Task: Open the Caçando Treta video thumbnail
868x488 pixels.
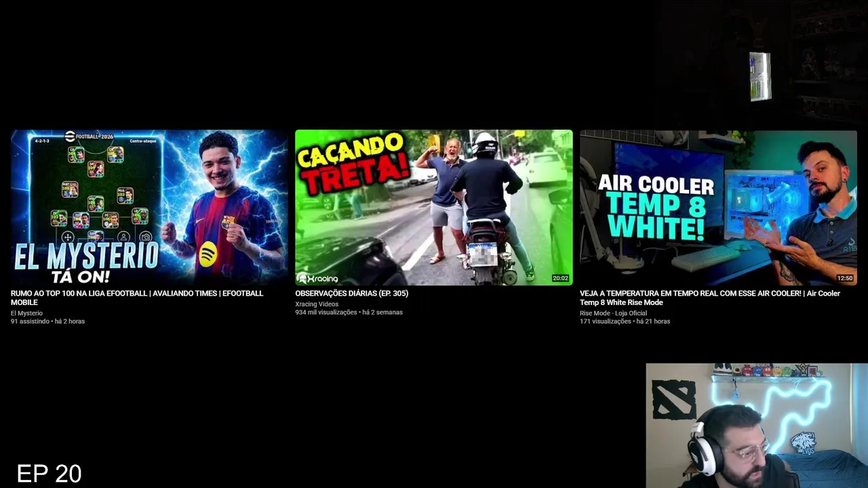Action: (433, 207)
